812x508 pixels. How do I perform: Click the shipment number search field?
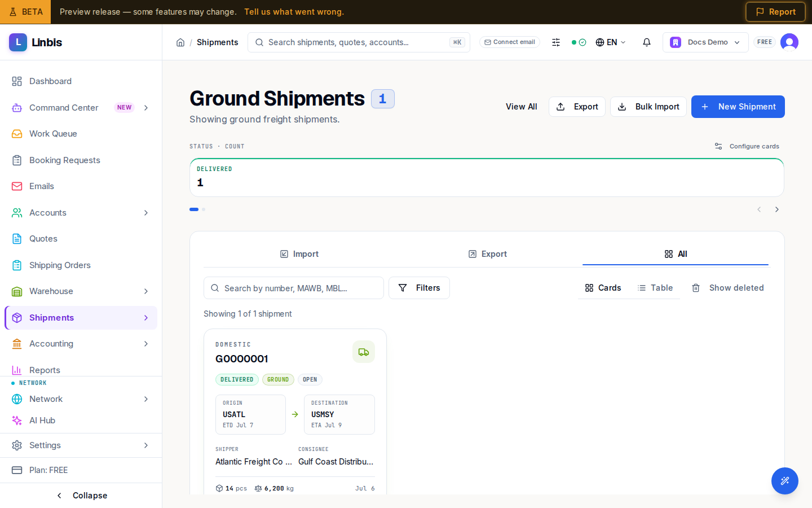click(x=294, y=288)
